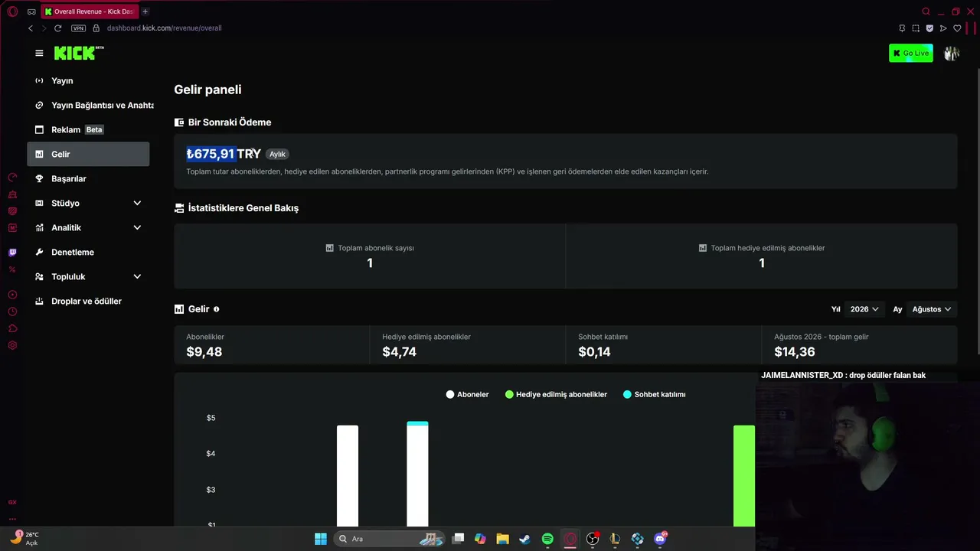Open Opera workspaces icon beside the tab

(x=31, y=11)
